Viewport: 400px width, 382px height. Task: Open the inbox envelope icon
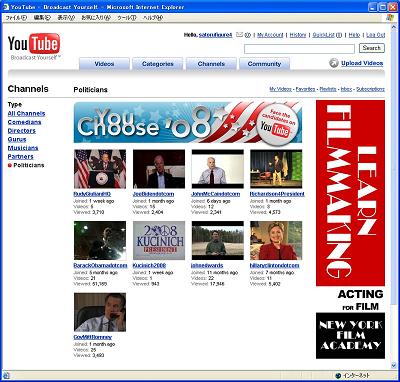tap(240, 34)
